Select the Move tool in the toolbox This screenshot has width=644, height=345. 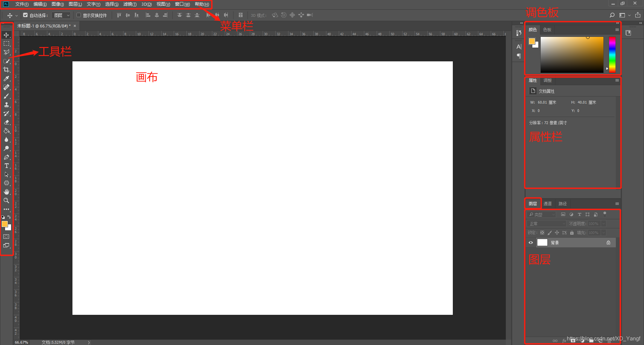pyautogui.click(x=6, y=35)
